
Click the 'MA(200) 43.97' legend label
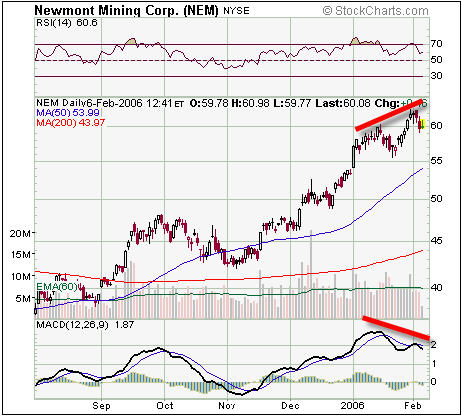71,123
